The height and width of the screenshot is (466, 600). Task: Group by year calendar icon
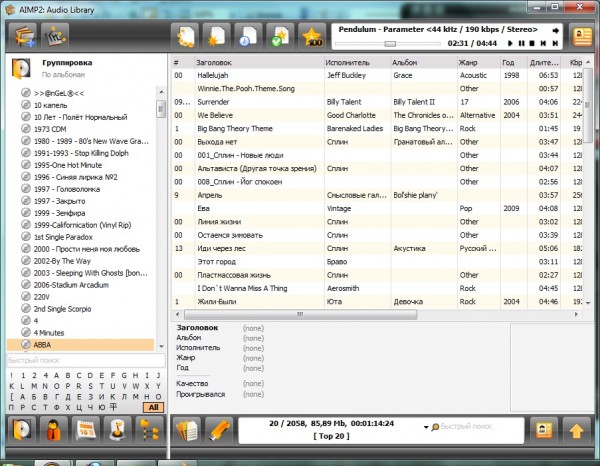86,430
